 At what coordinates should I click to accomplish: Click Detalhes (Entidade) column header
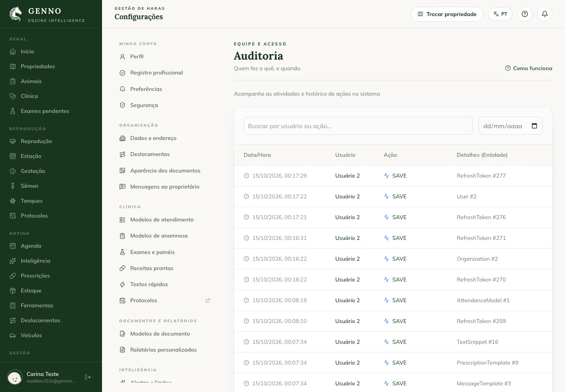coord(482,155)
